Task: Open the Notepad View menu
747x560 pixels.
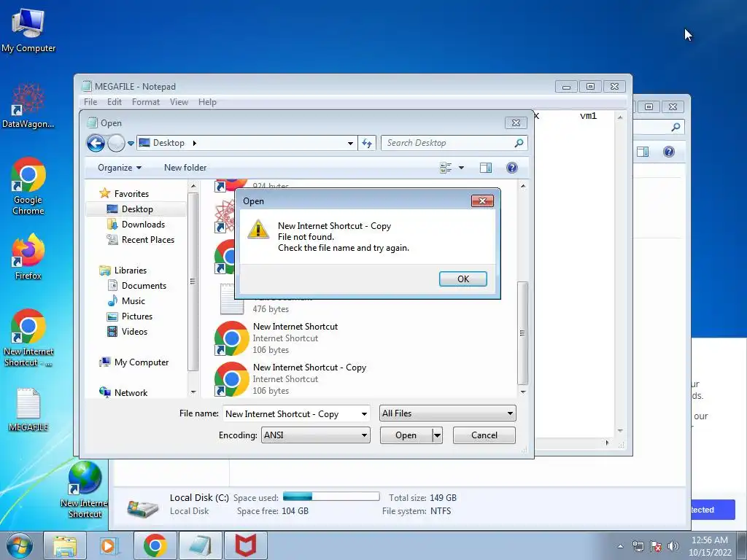Action: [179, 102]
